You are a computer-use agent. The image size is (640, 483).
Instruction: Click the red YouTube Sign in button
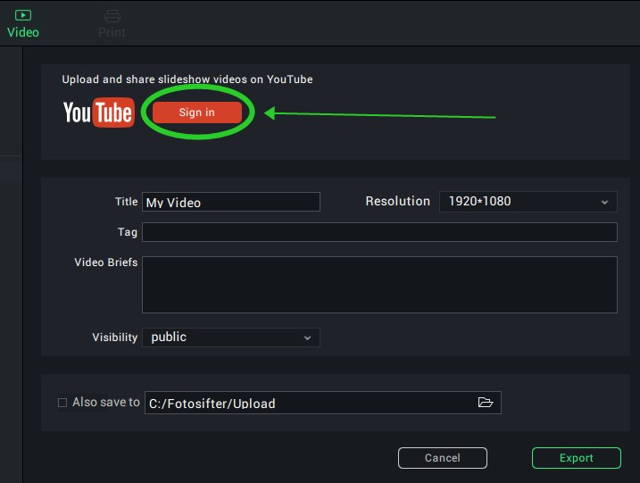pos(197,112)
